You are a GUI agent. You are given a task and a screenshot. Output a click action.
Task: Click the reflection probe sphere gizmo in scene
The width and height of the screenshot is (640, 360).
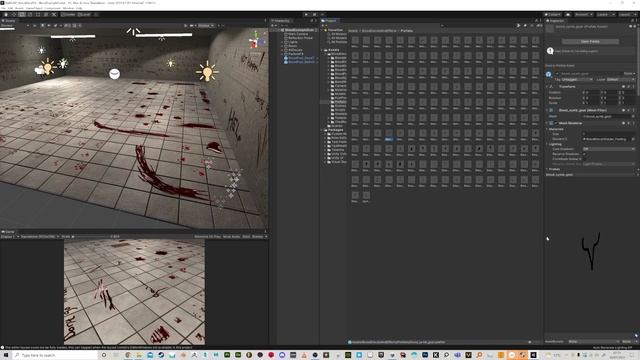tap(115, 74)
